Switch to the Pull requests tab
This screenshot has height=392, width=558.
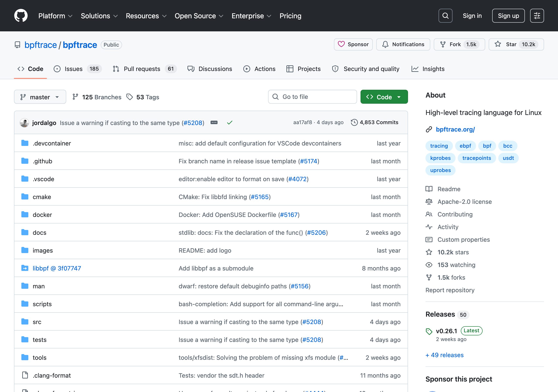click(x=145, y=69)
